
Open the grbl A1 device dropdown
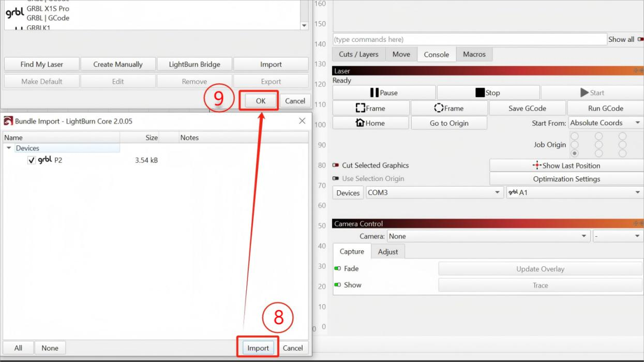click(x=575, y=192)
